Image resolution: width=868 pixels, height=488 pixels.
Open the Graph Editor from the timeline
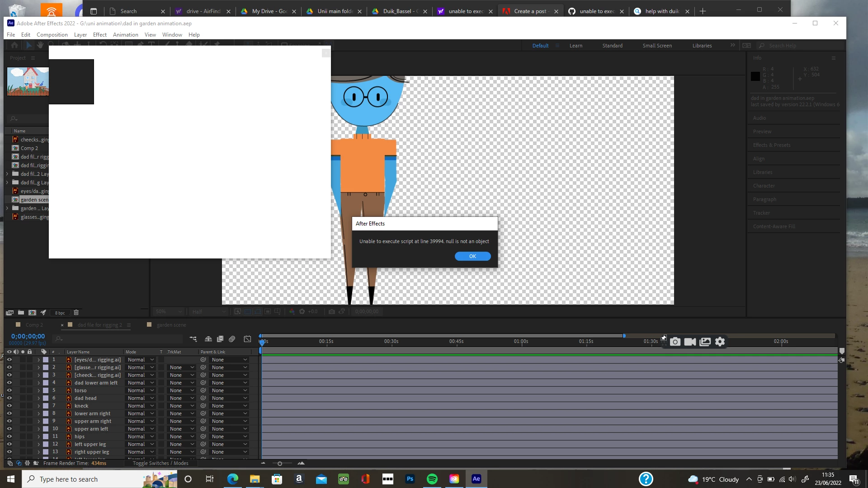tap(247, 339)
